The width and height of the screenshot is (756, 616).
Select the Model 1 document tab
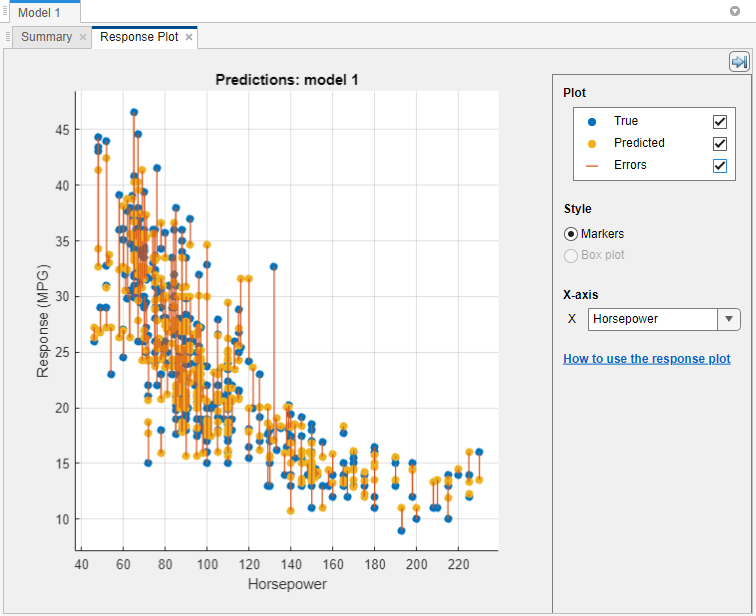click(x=39, y=12)
